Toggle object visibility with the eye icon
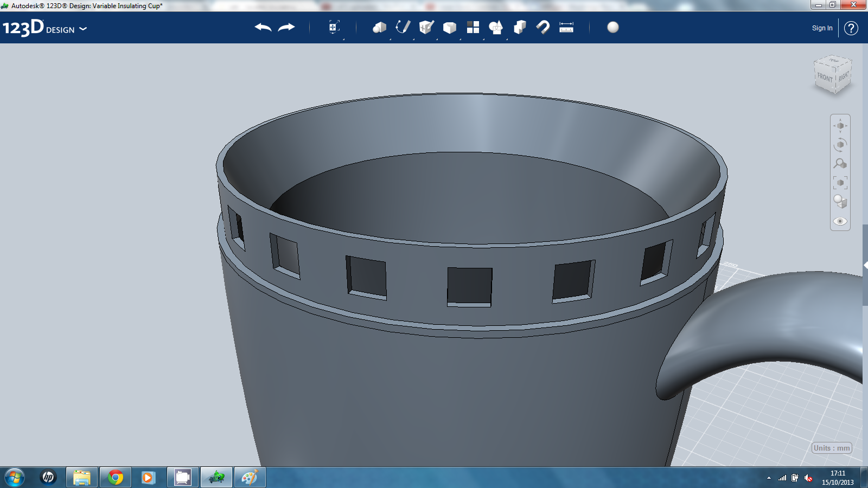The image size is (868, 488). [x=839, y=221]
